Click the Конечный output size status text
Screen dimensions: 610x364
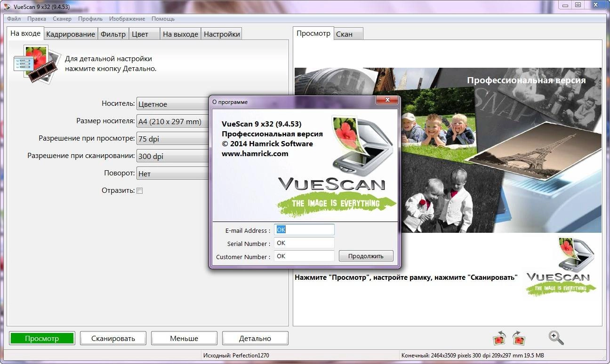[473, 356]
